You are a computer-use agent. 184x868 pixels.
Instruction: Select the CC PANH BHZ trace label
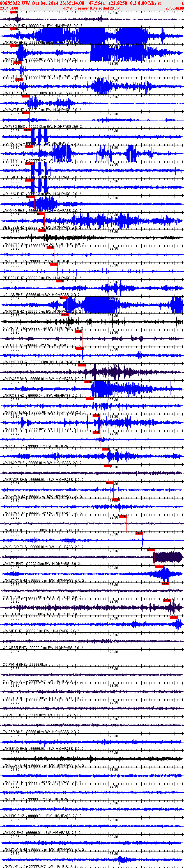25,665
